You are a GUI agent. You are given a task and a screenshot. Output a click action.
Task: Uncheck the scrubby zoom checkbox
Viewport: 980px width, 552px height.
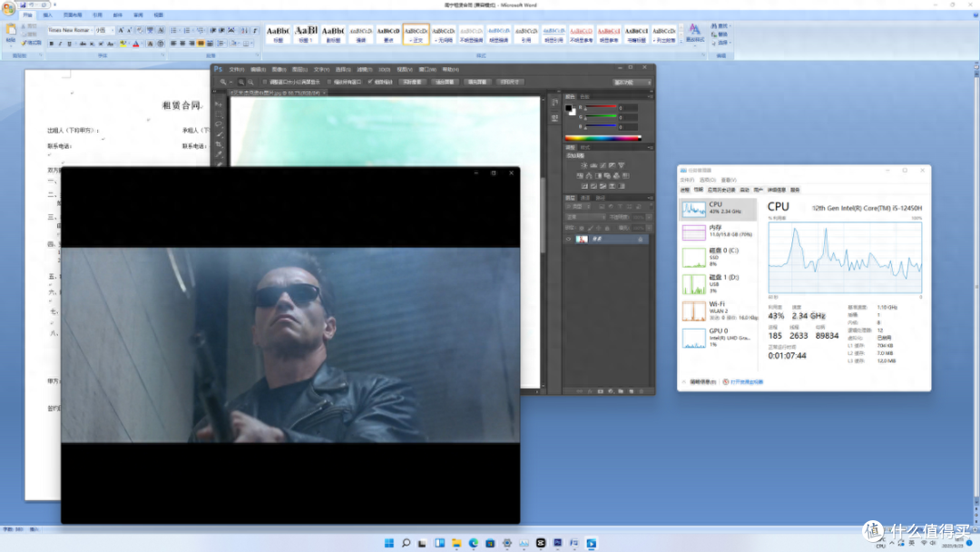pos(370,82)
